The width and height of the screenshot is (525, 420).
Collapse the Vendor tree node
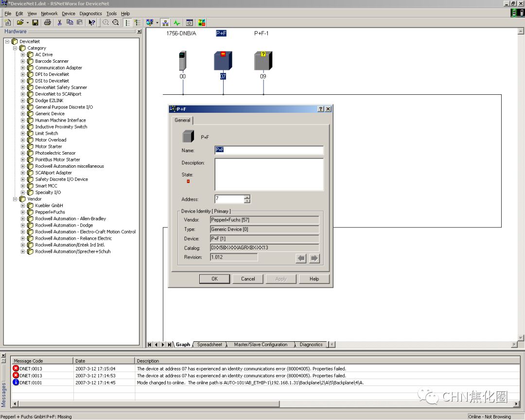pos(15,199)
